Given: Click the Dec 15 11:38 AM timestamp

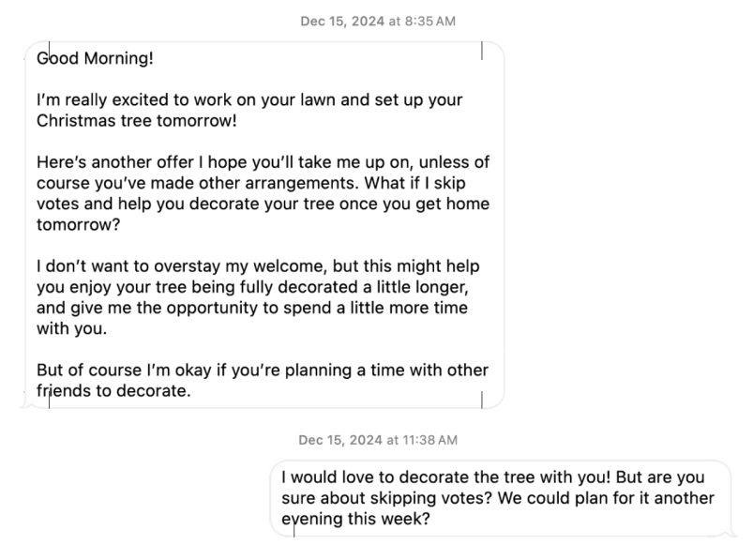Looking at the screenshot, I should click(378, 440).
